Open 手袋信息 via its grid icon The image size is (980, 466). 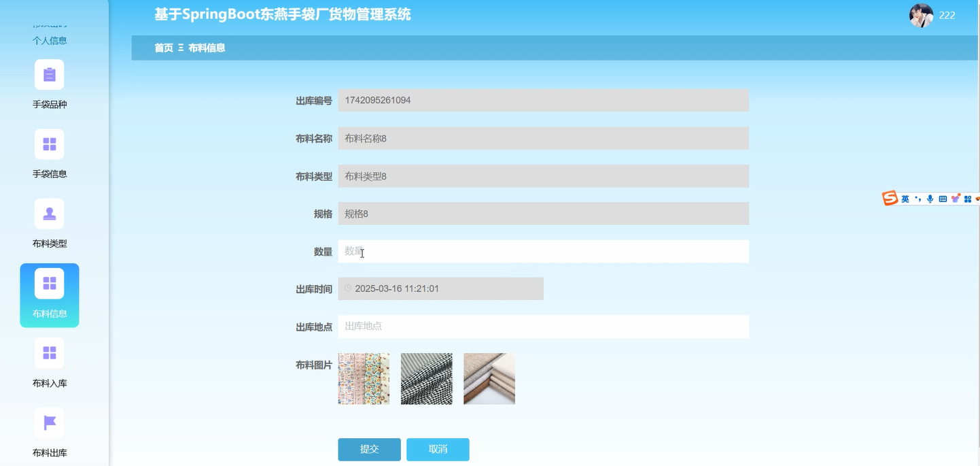(x=49, y=144)
